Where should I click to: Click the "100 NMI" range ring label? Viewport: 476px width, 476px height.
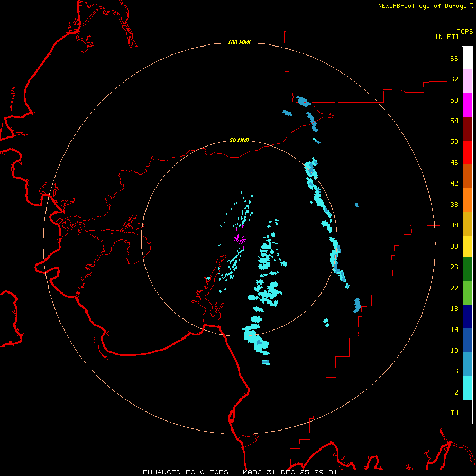tap(239, 42)
